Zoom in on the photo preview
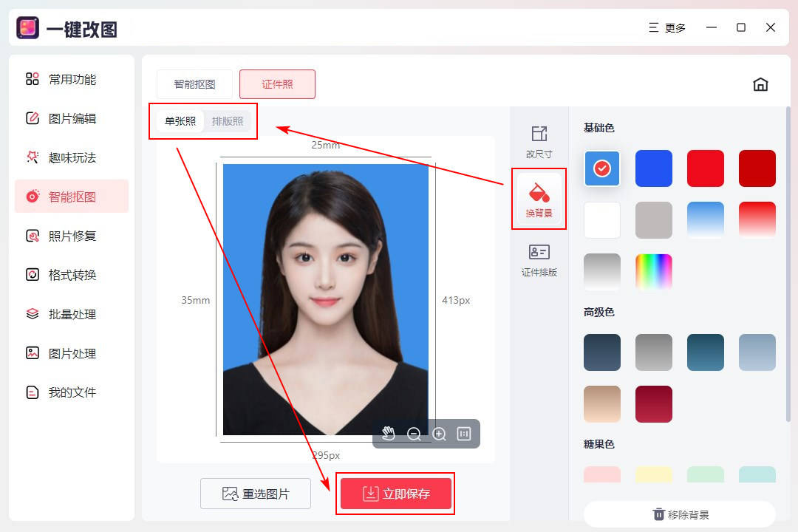This screenshot has width=798, height=532. 439,434
